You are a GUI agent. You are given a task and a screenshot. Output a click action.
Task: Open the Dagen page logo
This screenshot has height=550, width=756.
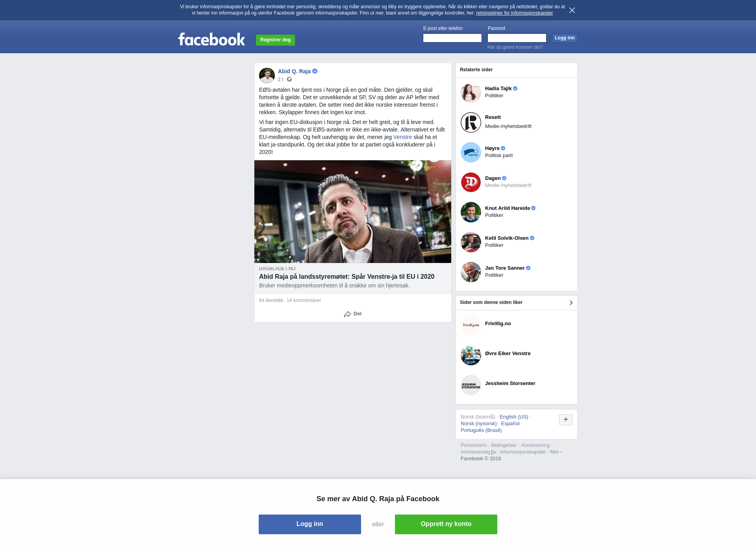[x=471, y=182]
